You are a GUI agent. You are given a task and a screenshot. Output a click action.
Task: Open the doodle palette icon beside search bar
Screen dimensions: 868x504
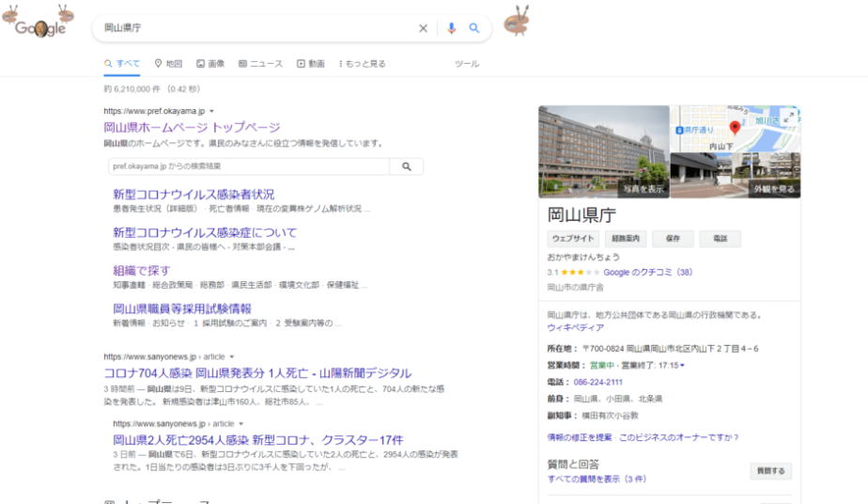tap(517, 21)
